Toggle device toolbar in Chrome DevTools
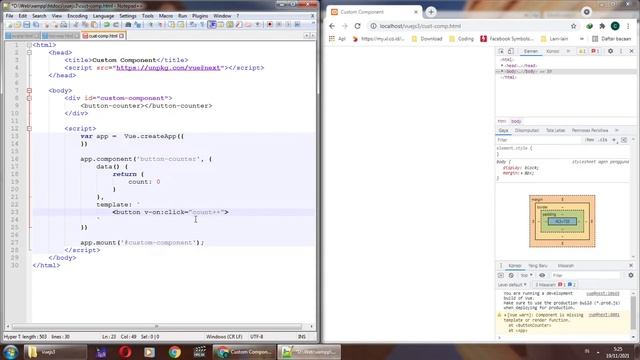 [511, 51]
